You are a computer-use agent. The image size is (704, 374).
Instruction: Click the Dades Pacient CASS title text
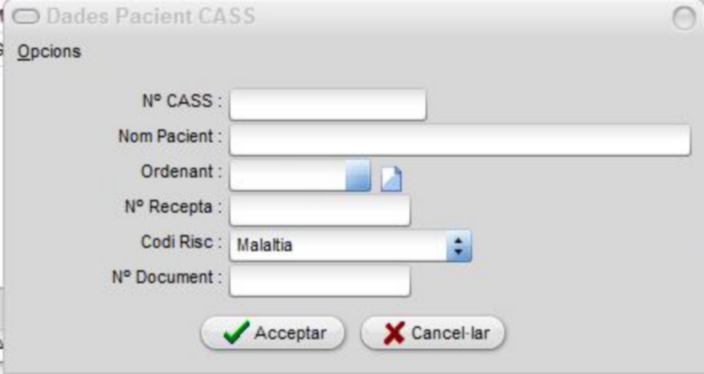[151, 16]
